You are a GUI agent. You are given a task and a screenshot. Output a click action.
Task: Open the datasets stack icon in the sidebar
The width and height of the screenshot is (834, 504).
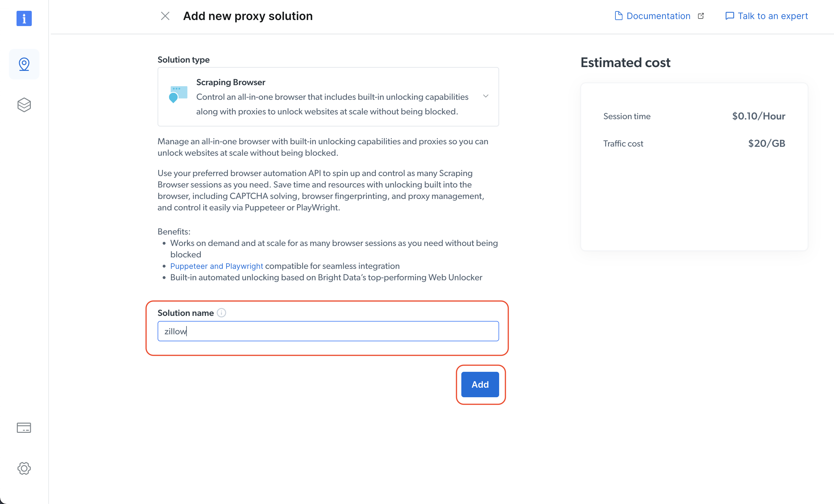(x=24, y=105)
